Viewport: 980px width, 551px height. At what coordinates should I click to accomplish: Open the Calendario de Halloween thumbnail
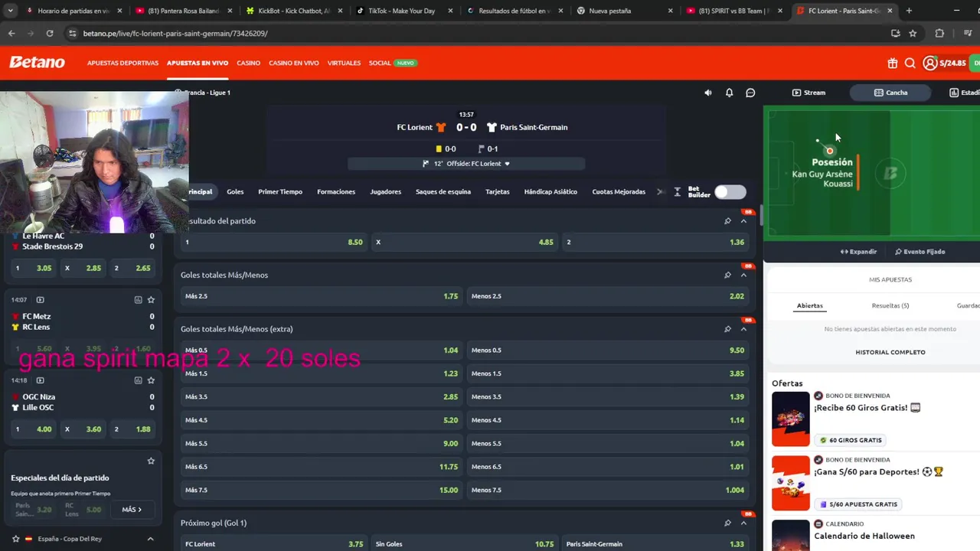[790, 535]
